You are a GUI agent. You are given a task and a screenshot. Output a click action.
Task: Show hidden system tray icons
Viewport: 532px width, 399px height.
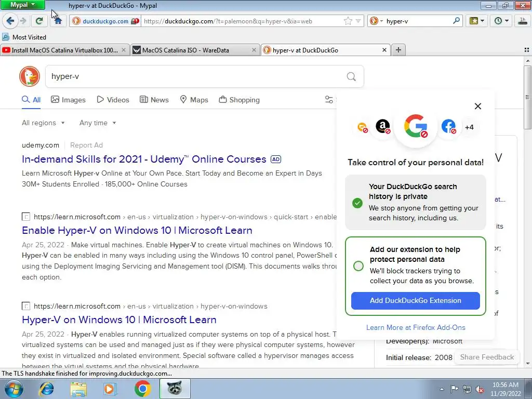tap(442, 390)
